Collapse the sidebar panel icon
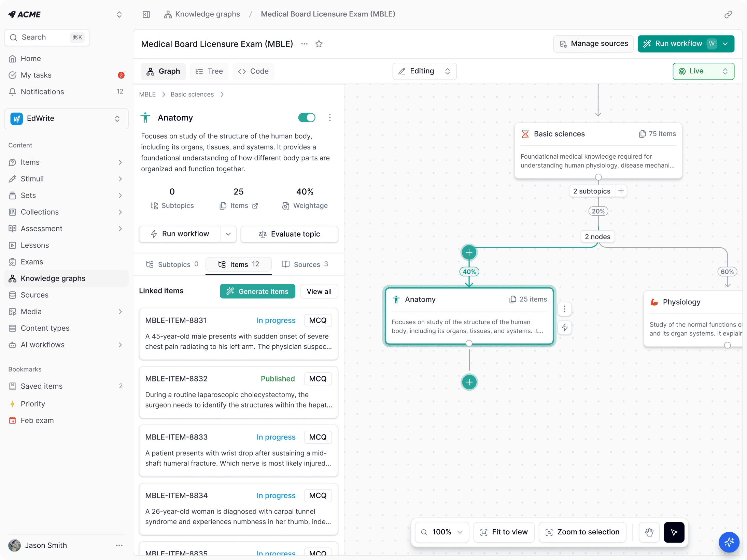The width and height of the screenshot is (747, 560). coord(146,14)
